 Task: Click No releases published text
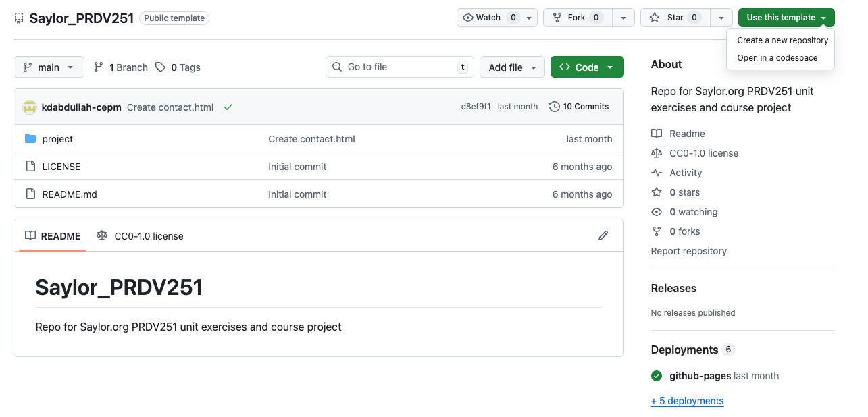(x=693, y=313)
